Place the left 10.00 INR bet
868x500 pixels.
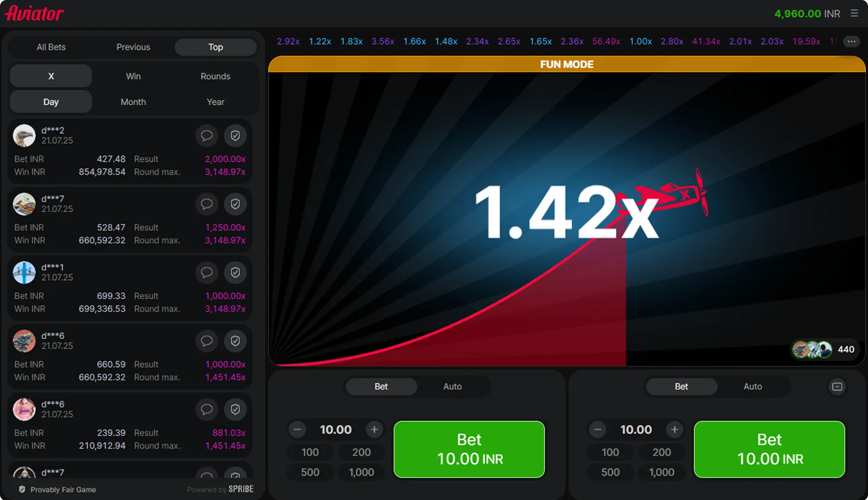469,449
